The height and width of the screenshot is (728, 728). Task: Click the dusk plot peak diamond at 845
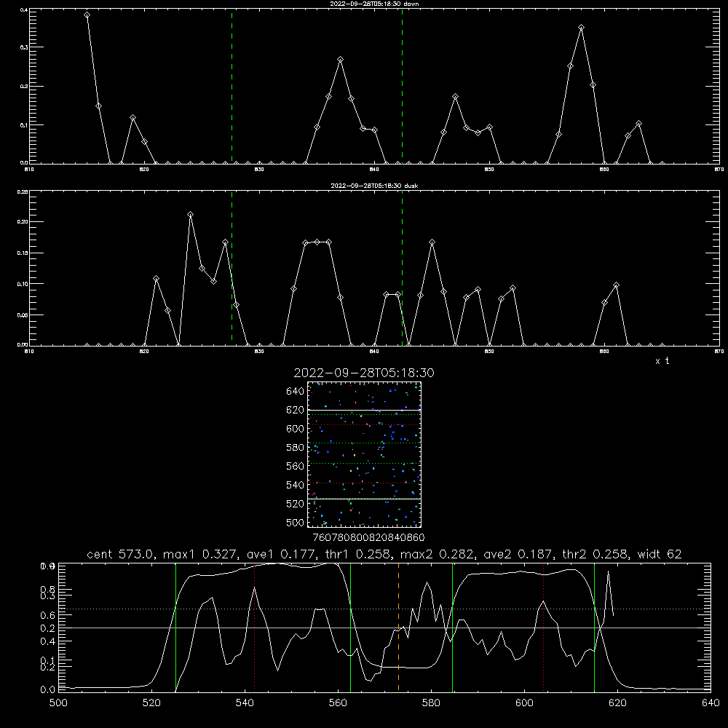[432, 242]
